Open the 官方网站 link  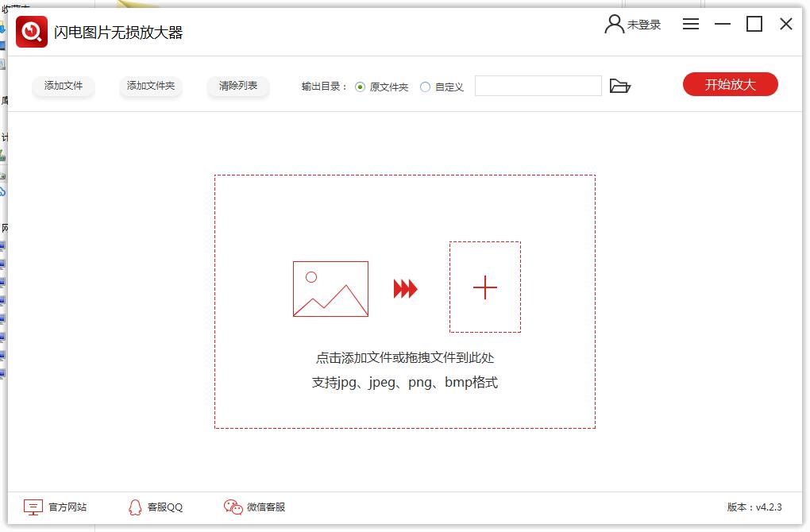coord(67,507)
